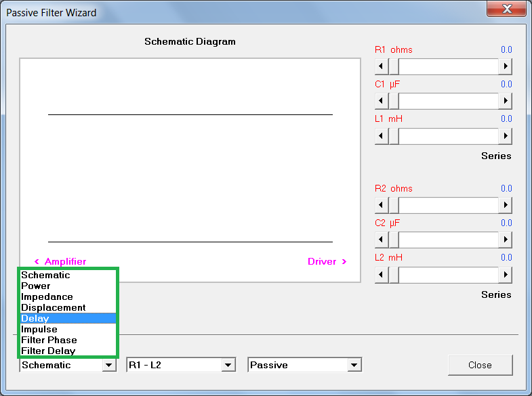
Task: Decrease R1 ohms with left arrow
Action: 381,66
